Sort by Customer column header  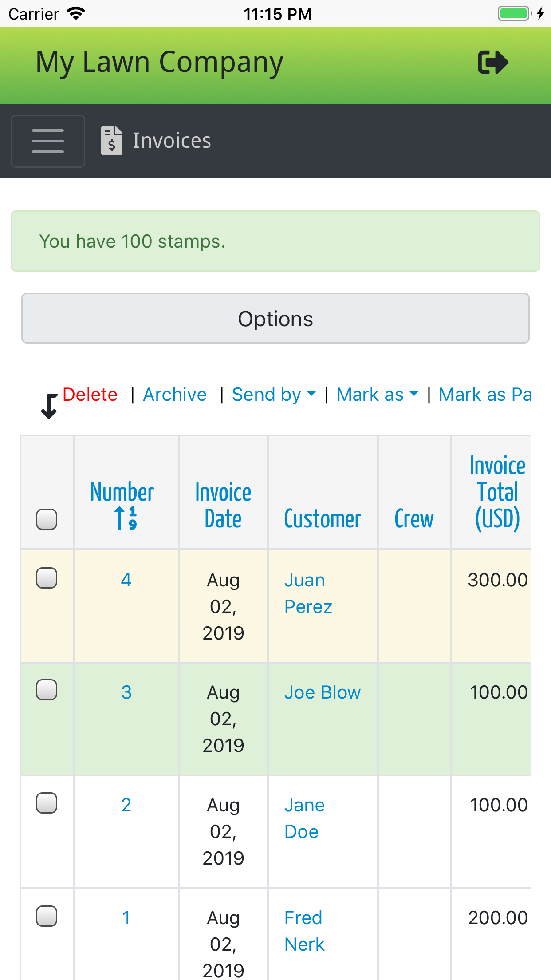pos(323,518)
